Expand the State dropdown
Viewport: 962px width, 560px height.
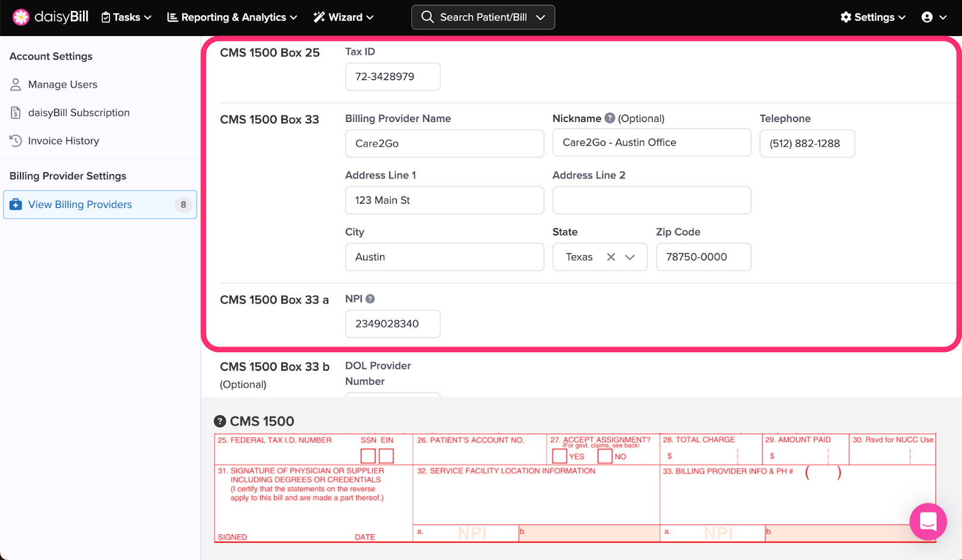click(x=630, y=257)
